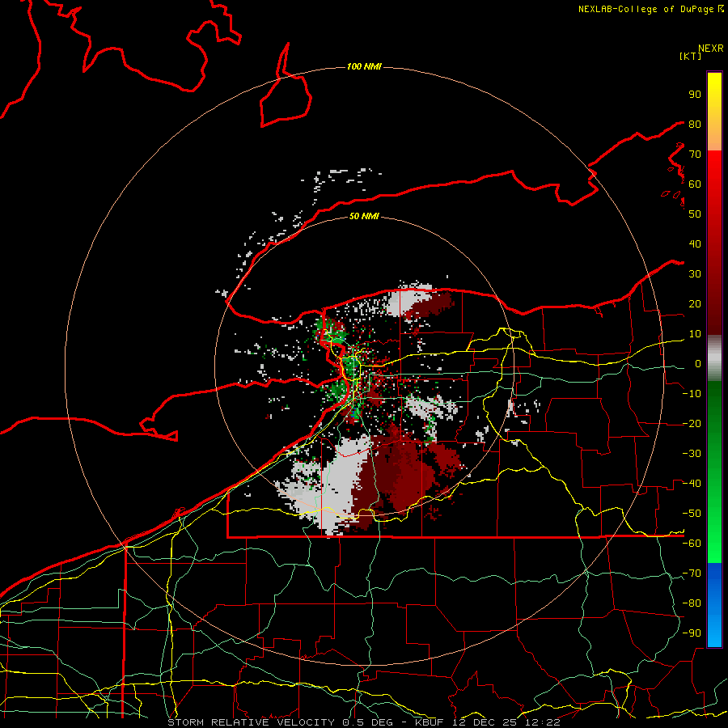
Task: Click the 40 value on the velocity scale
Action: (x=695, y=243)
